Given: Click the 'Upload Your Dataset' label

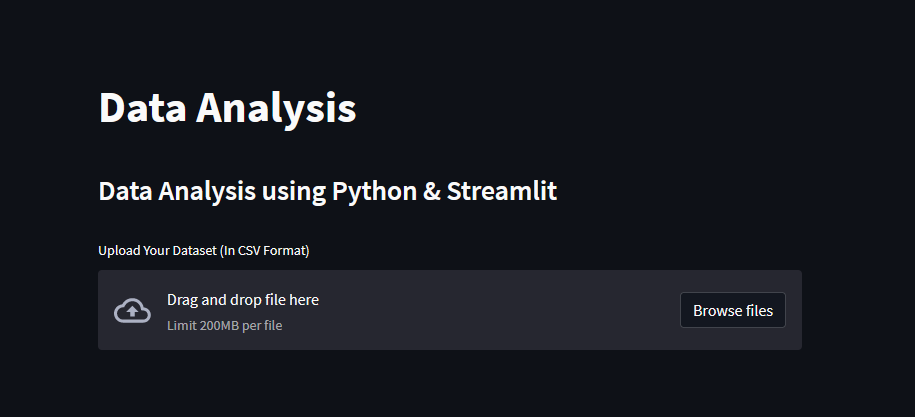Looking at the screenshot, I should coord(203,250).
